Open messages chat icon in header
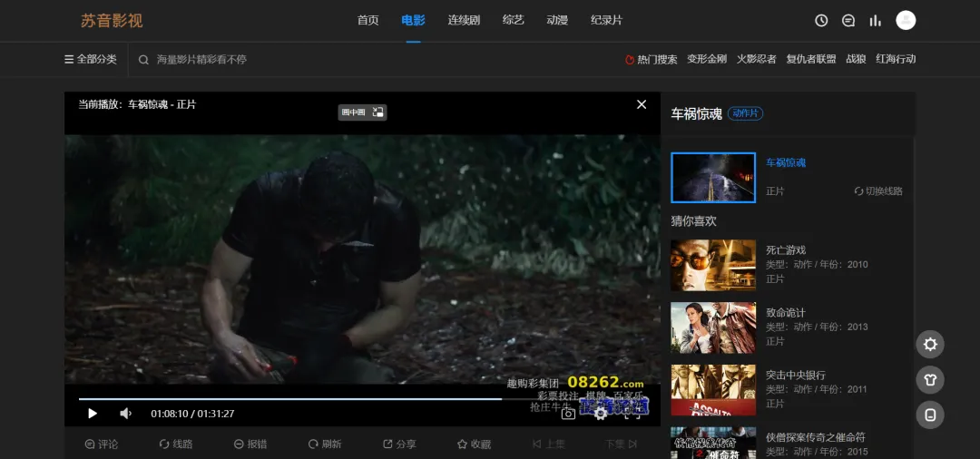 pyautogui.click(x=848, y=21)
